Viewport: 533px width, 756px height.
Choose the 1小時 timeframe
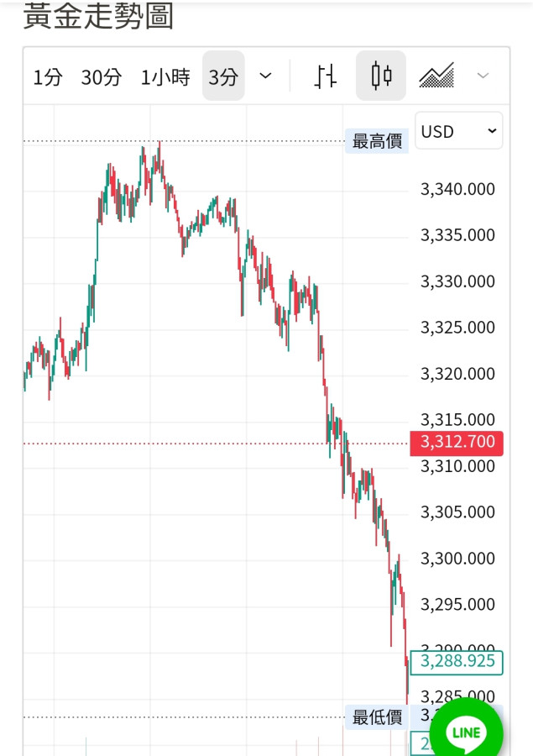tap(165, 77)
